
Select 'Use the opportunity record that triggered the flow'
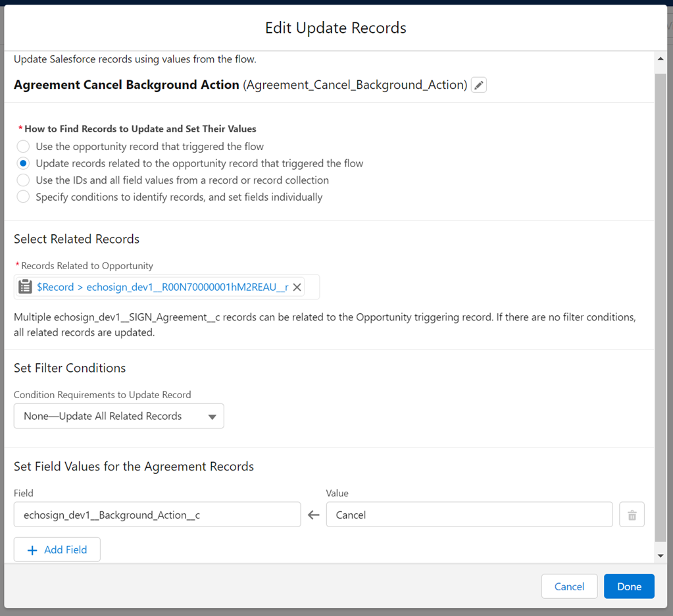click(24, 146)
